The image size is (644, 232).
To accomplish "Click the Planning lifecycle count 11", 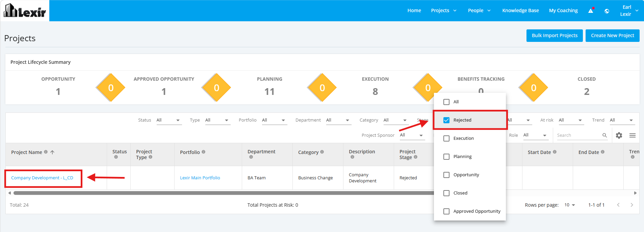I will click(x=269, y=92).
